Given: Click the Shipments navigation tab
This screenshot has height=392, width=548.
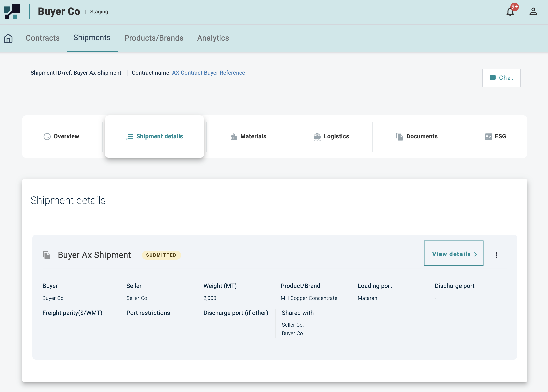Looking at the screenshot, I should click(92, 38).
